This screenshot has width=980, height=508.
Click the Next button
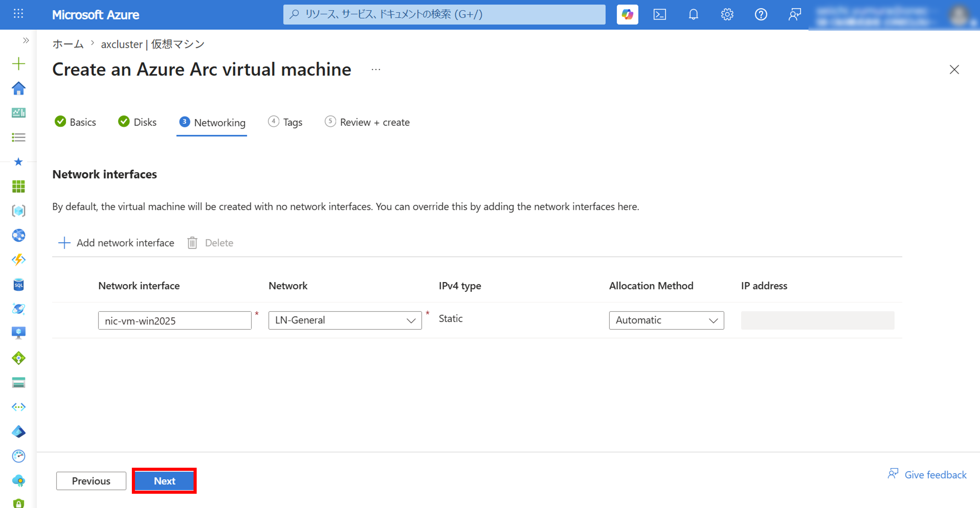pos(164,481)
